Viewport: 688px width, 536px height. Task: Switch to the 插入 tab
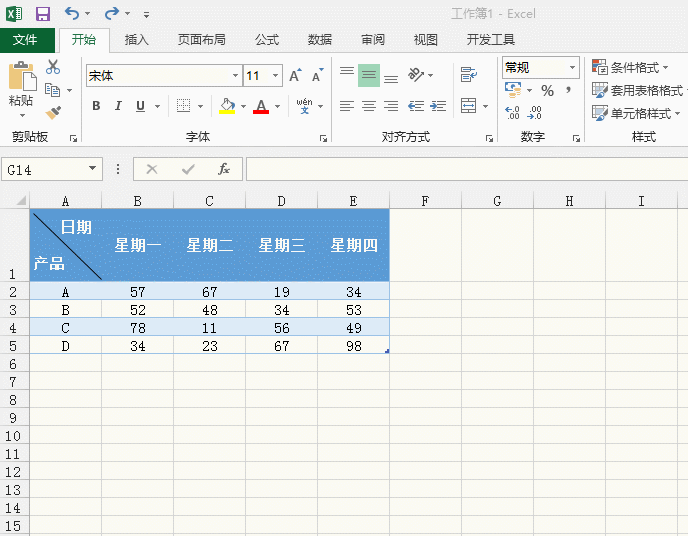(x=136, y=40)
